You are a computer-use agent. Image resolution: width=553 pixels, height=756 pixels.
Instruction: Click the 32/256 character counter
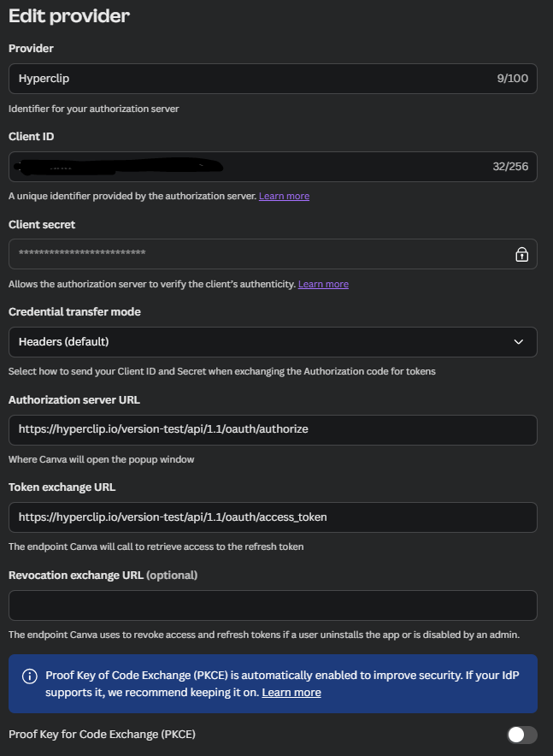pos(510,167)
